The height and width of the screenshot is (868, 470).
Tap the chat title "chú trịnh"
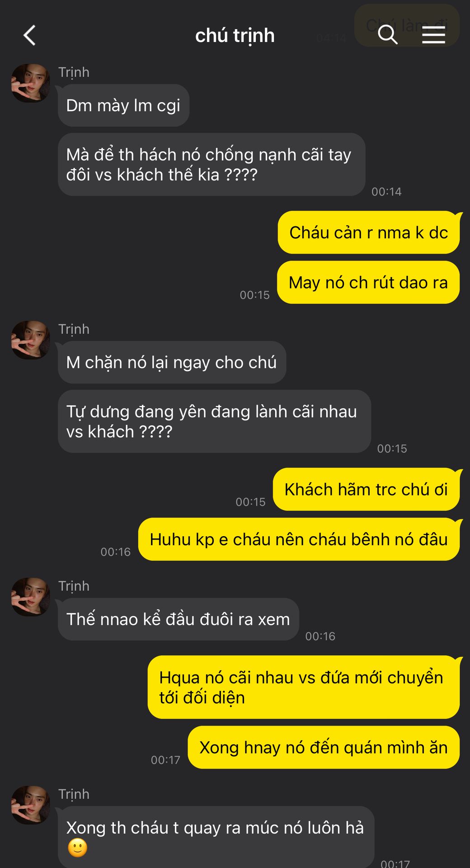click(235, 35)
